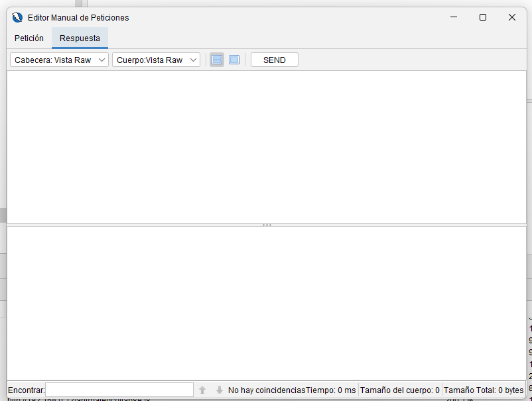The height and width of the screenshot is (401, 532).
Task: Click the Tiempo: 0 ms status label
Action: (x=331, y=390)
